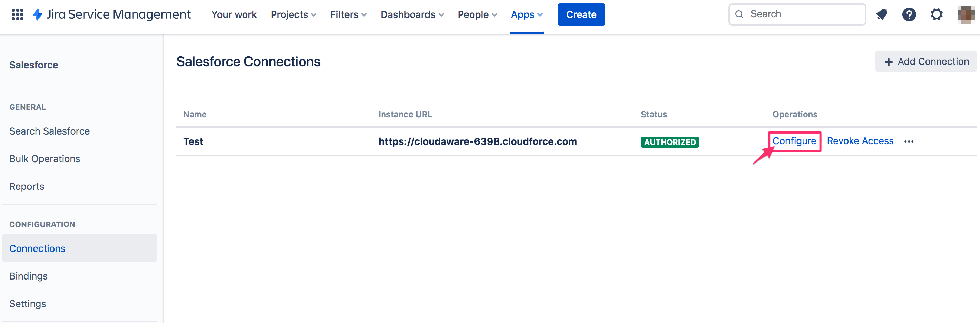Open Your work menu
The height and width of the screenshot is (323, 980).
click(x=234, y=14)
